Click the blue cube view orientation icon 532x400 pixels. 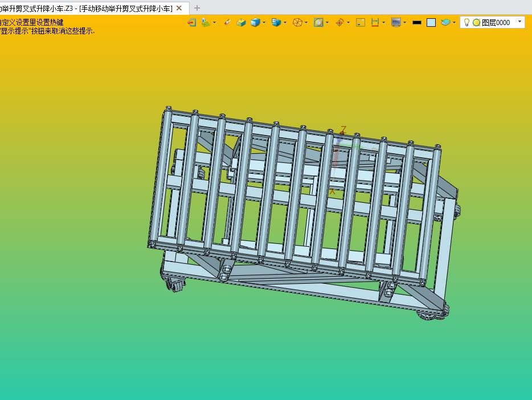(x=276, y=22)
